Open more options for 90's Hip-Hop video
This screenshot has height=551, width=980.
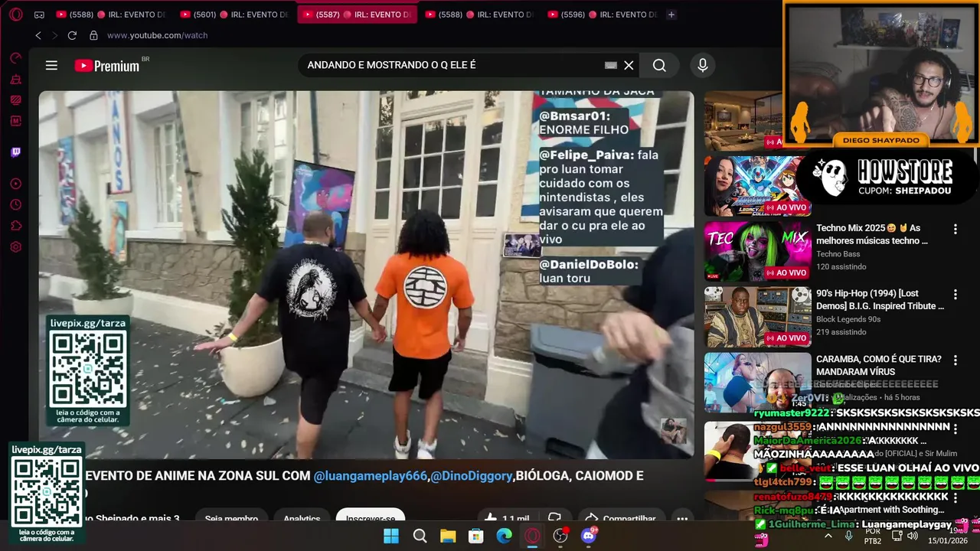[x=955, y=294]
